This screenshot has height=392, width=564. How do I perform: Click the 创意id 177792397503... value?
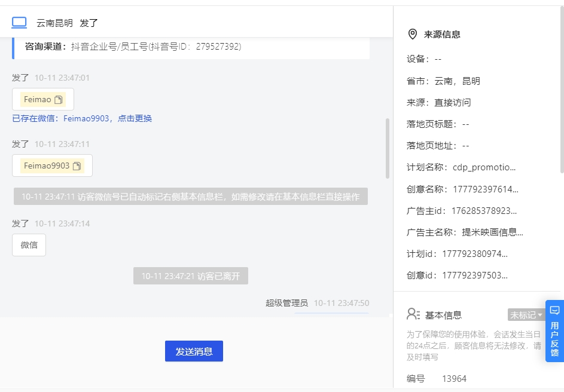(x=475, y=275)
